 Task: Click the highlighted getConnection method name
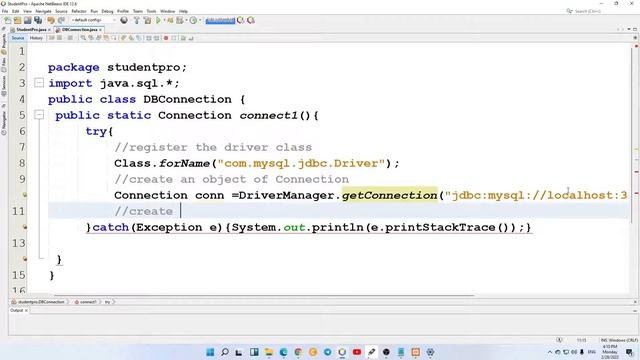pos(389,195)
